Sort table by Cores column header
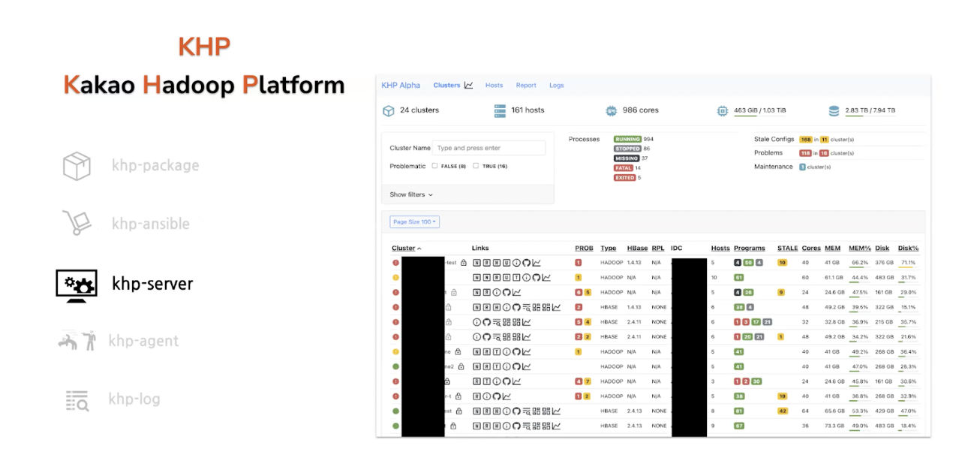This screenshot has height=470, width=980. (x=811, y=249)
